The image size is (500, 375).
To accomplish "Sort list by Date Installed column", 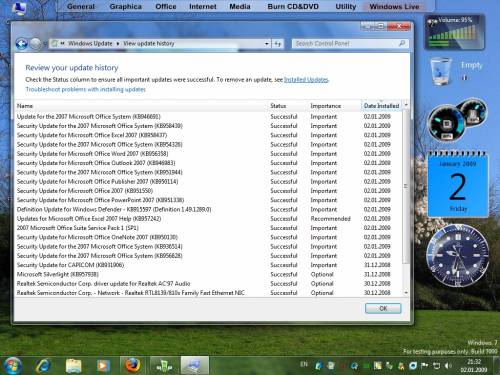I will click(x=381, y=106).
